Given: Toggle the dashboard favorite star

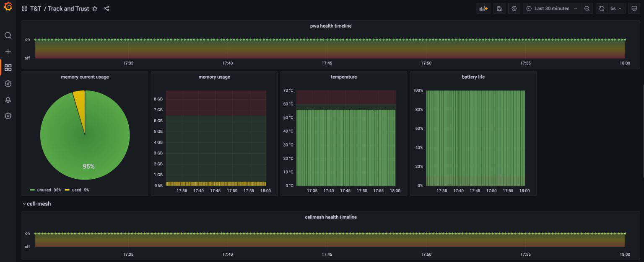Looking at the screenshot, I should pyautogui.click(x=95, y=8).
